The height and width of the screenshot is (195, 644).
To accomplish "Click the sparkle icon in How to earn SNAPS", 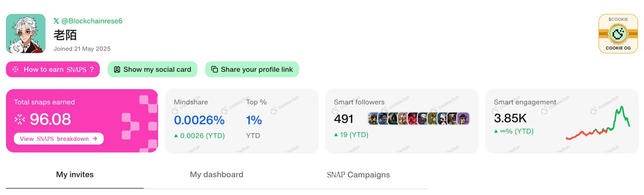I will [16, 69].
